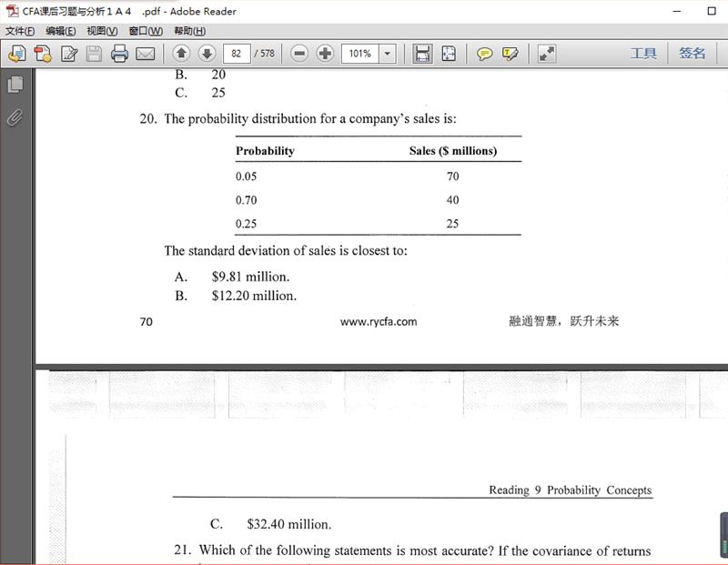Click the zoom percentage field 101%
The image size is (728, 565).
point(360,54)
